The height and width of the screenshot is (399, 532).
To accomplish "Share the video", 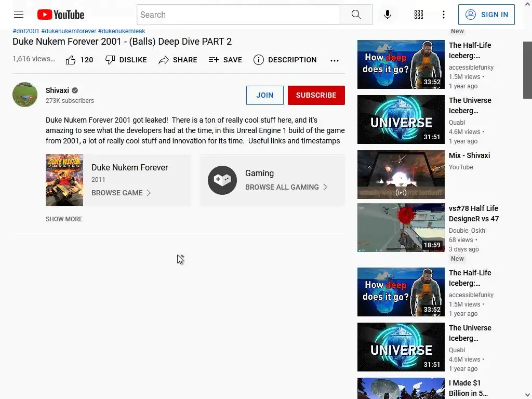I will point(178,60).
